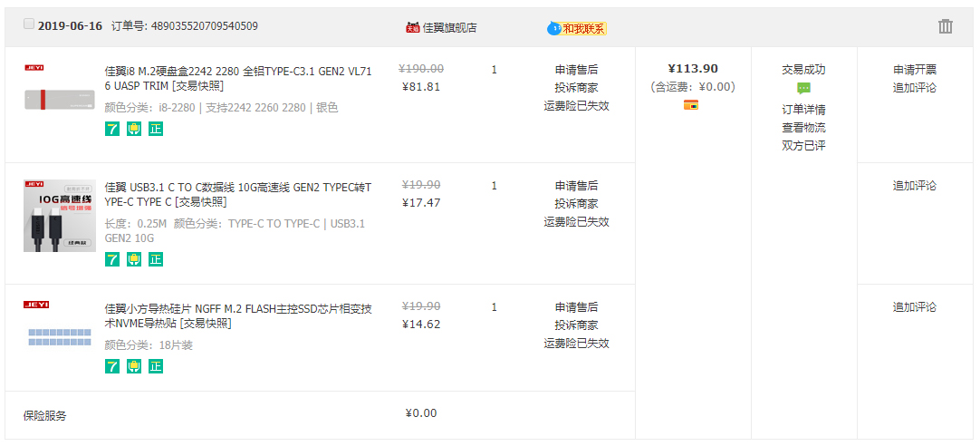
Task: Click 7-day return badge on first item
Action: click(x=112, y=129)
